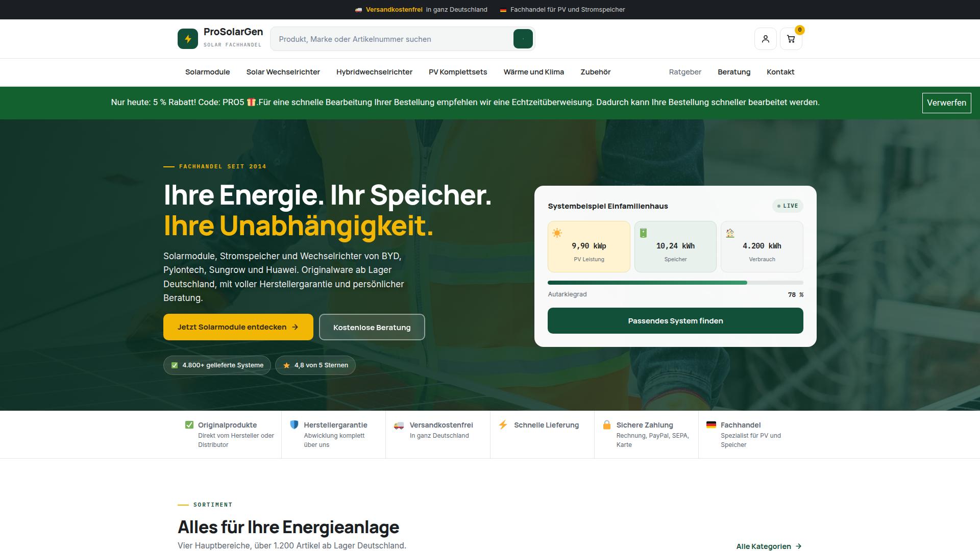Open the PV Komplettsets menu
The image size is (980, 551).
tap(458, 72)
